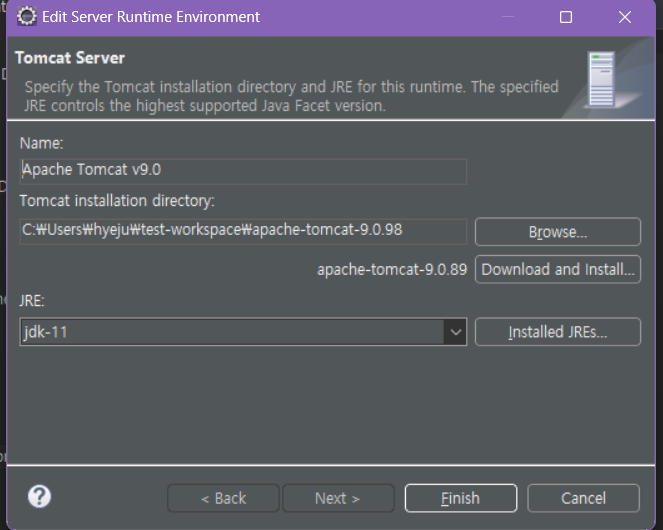Screen dimensions: 663x530
Task: Open the JRE dropdown showing jdk-11
Action: [x=243, y=332]
